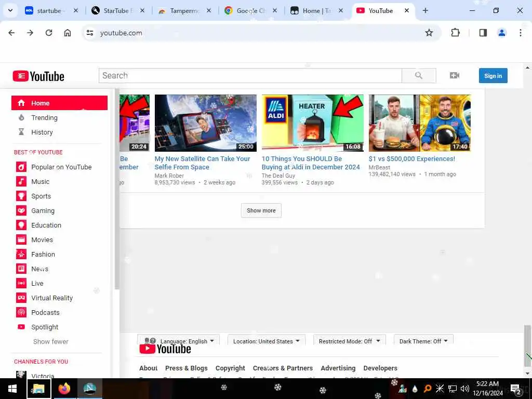
Task: Click the Virtual Reality headset icon
Action: [21, 298]
